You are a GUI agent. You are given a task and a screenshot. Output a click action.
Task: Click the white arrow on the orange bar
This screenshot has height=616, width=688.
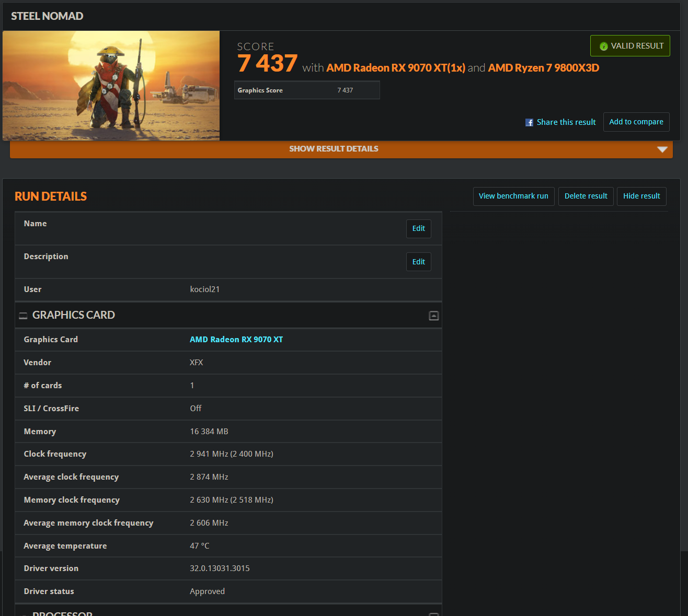point(662,149)
